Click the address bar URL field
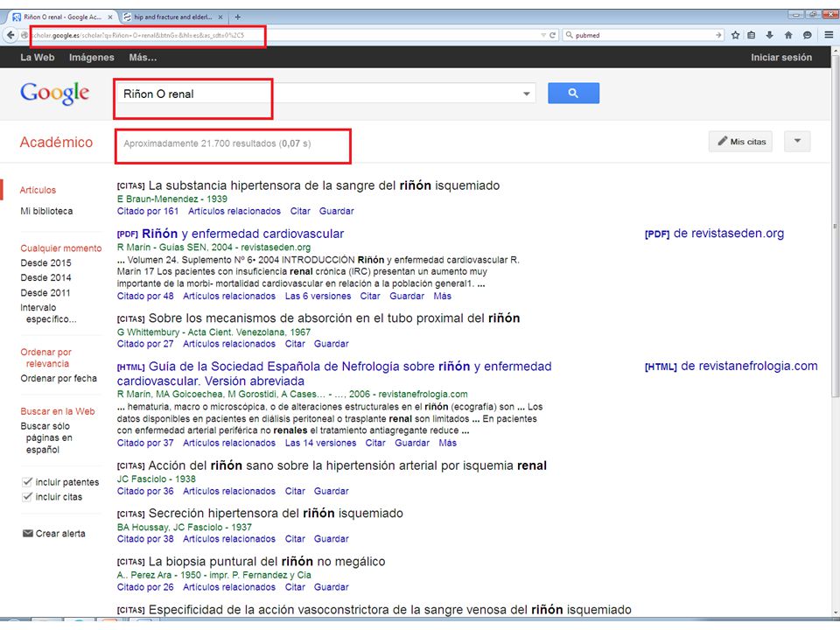The width and height of the screenshot is (840, 630). coord(283,35)
